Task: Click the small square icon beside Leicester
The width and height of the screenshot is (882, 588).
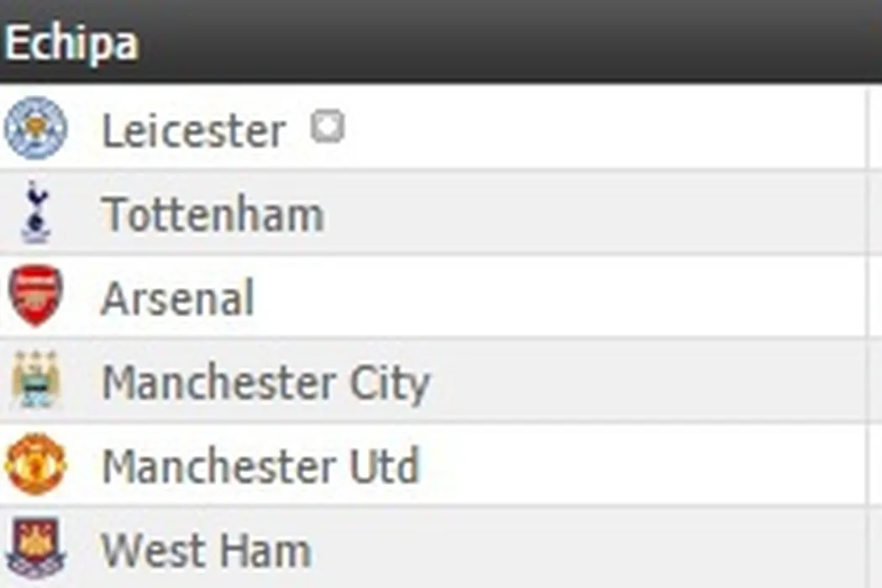Action: 327,128
